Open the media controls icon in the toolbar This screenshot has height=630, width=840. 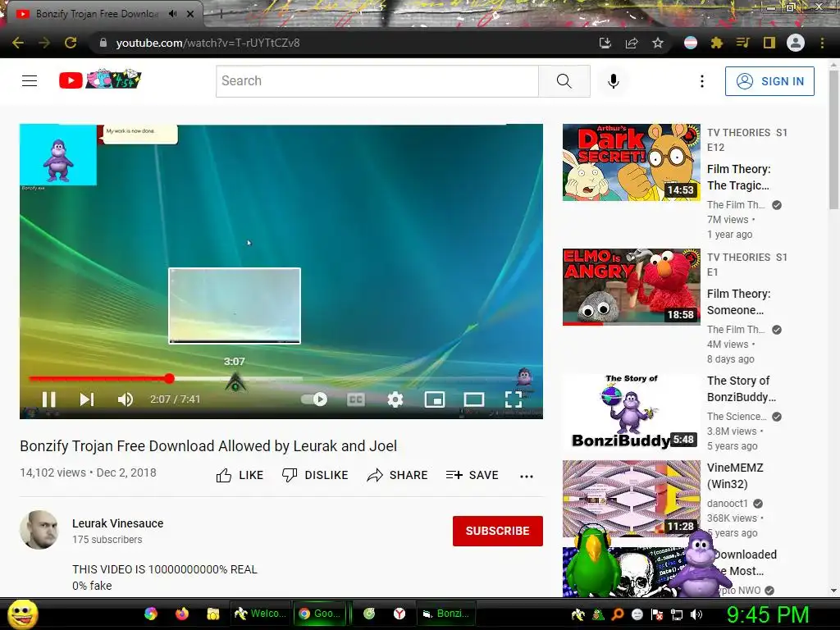743,43
